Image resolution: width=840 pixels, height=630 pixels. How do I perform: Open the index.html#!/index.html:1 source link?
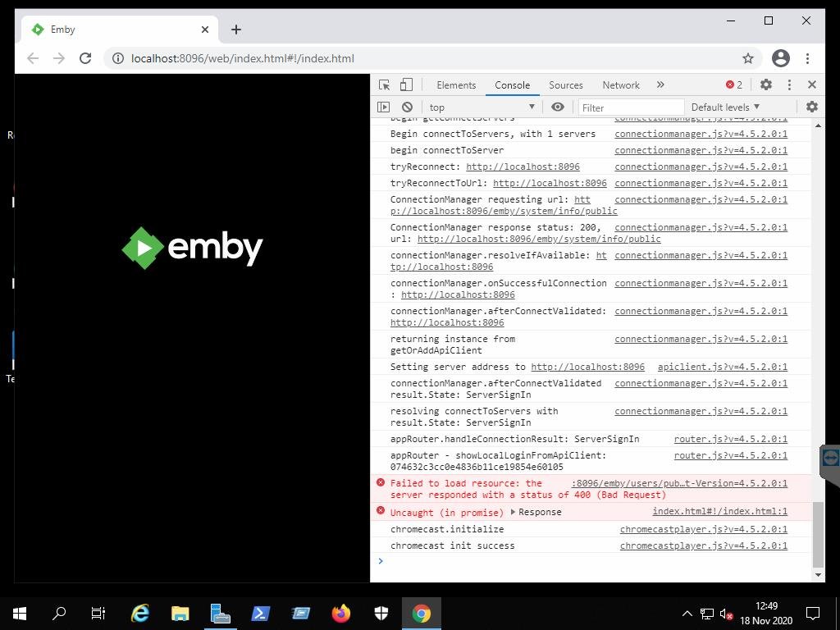coord(720,512)
